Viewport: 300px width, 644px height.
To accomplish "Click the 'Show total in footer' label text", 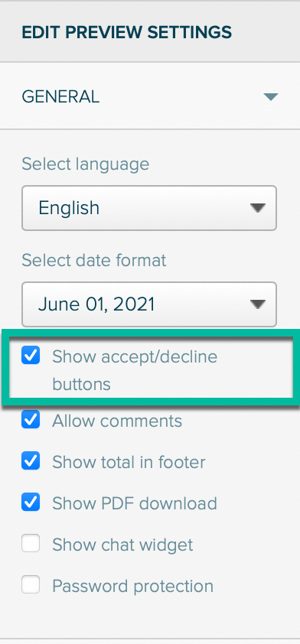I will [x=129, y=463].
